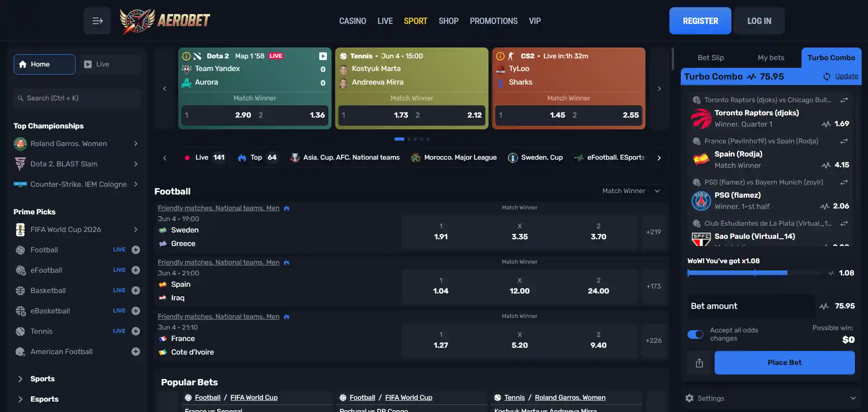The height and width of the screenshot is (412, 868).
Task: Expand Counter-Strike. IEM Cologne chevron
Action: (136, 184)
